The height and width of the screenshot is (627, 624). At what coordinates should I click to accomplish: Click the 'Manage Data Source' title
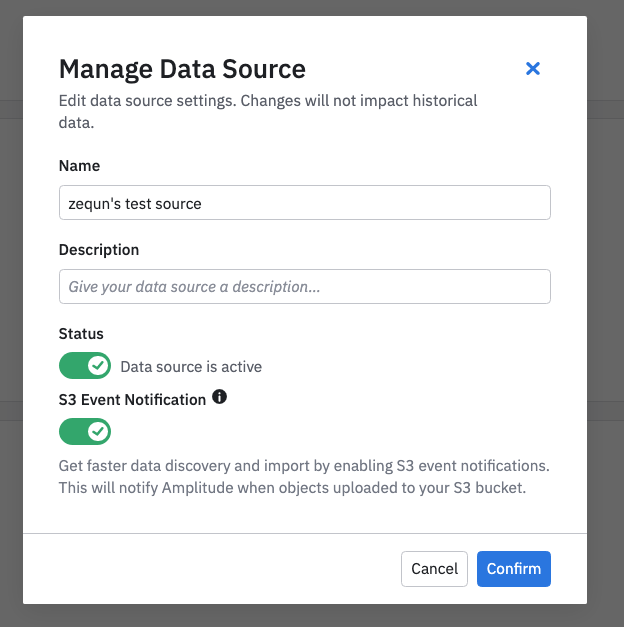[182, 69]
